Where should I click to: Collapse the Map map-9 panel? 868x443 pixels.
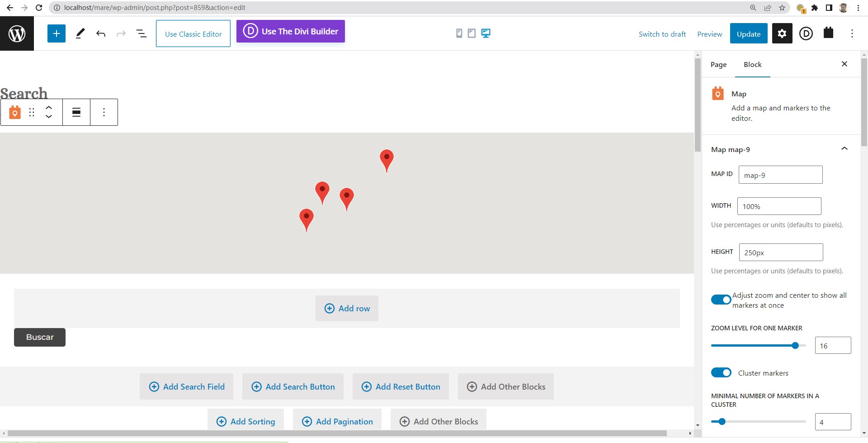[844, 149]
